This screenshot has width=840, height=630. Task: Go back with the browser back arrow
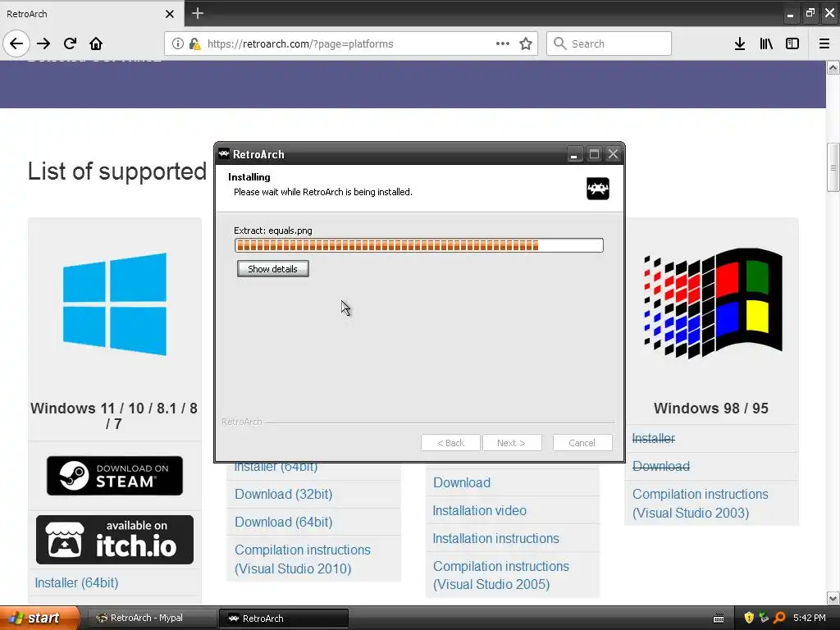pyautogui.click(x=16, y=43)
